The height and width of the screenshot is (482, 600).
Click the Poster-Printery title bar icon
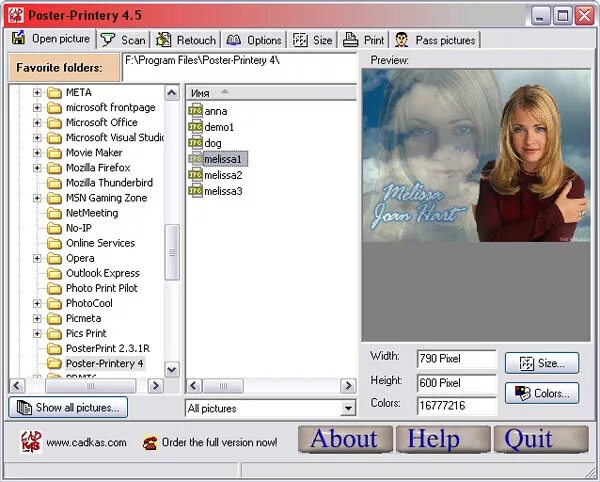pyautogui.click(x=16, y=15)
